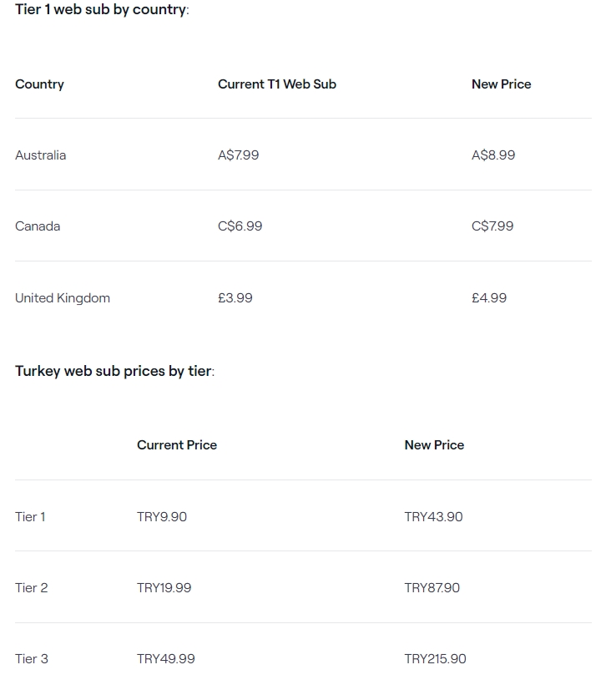Click Tier 2 current price TRY19.99
This screenshot has height=685, width=616.
(164, 588)
